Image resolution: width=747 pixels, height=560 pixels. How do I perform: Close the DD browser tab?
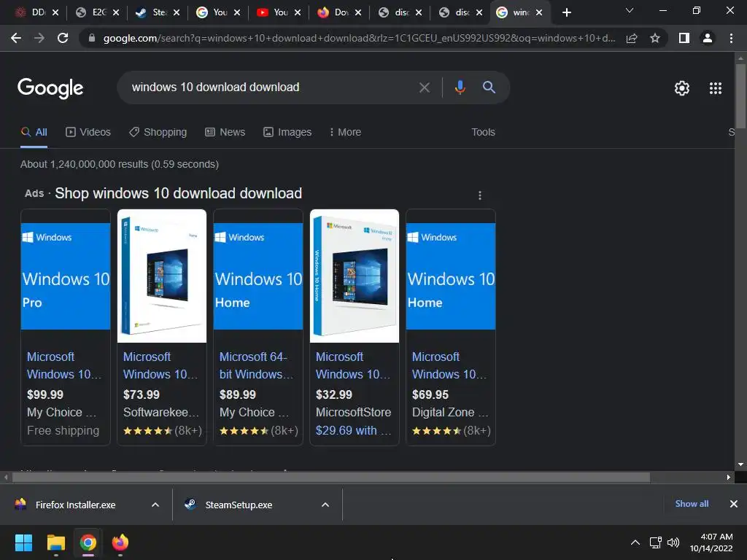tap(55, 12)
